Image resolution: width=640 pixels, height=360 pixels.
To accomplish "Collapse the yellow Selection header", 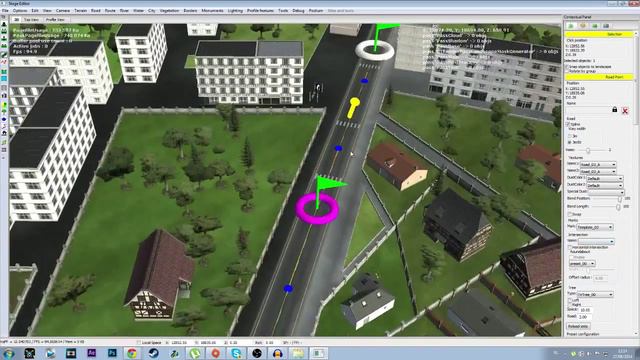I will [x=600, y=34].
